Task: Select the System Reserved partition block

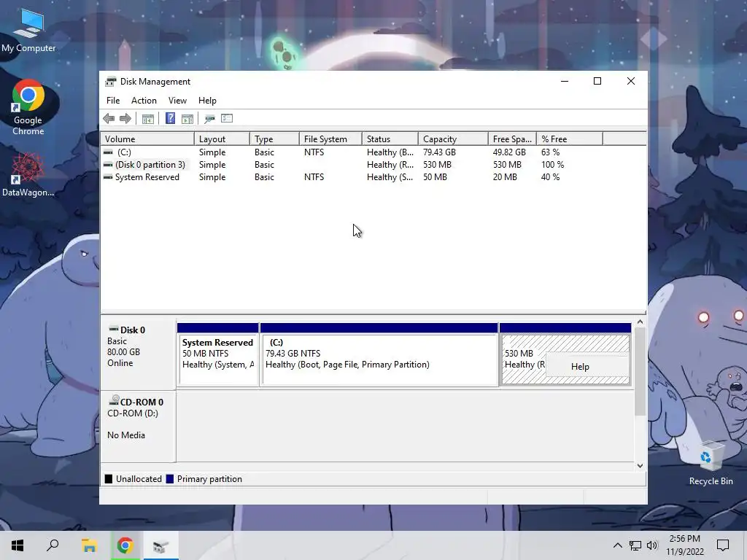Action: [x=218, y=355]
